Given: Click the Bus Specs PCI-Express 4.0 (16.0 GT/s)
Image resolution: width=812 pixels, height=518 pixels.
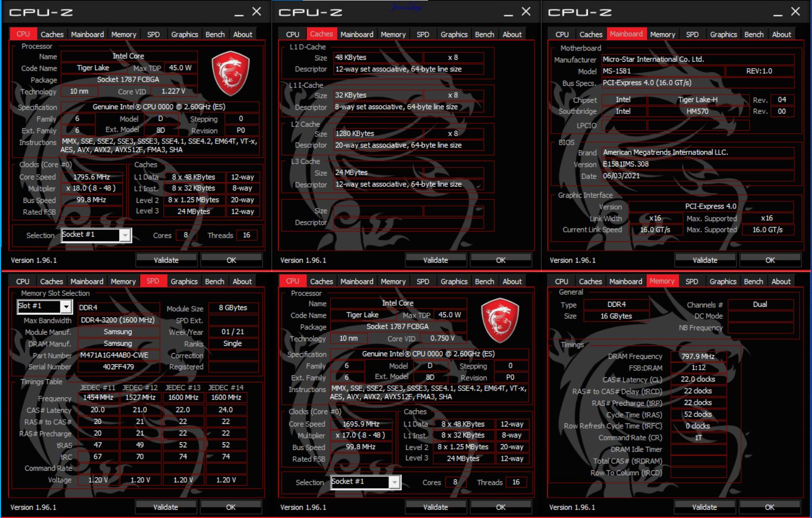Looking at the screenshot, I should (698, 83).
